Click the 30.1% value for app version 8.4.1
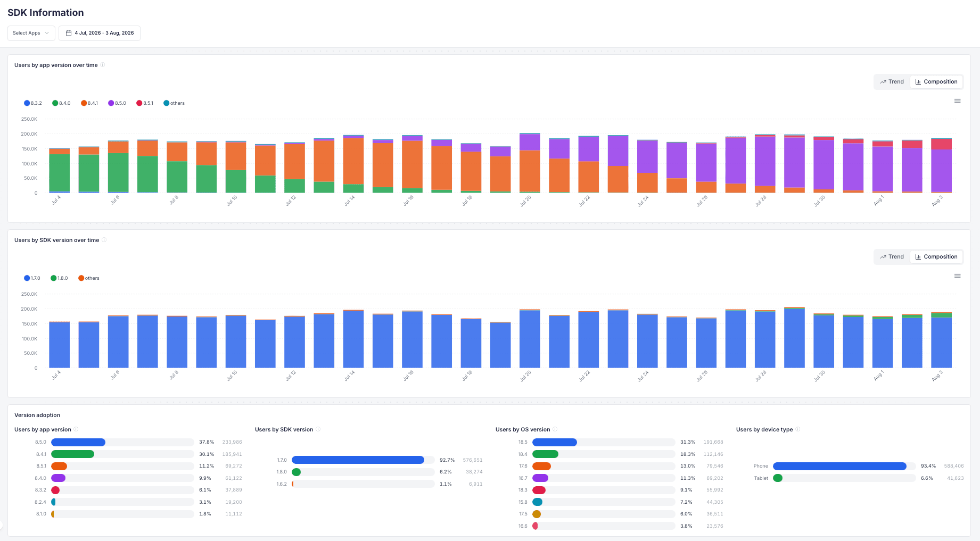This screenshot has height=541, width=980. pyautogui.click(x=207, y=454)
